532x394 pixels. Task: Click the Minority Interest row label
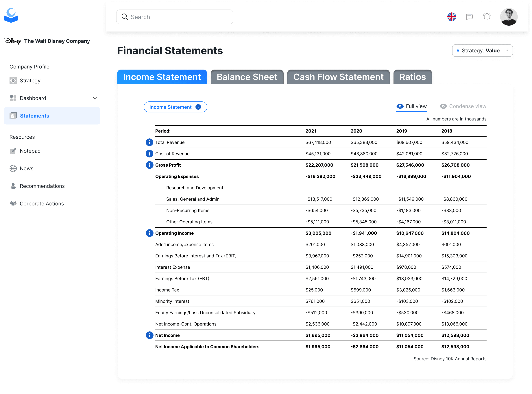tap(172, 302)
